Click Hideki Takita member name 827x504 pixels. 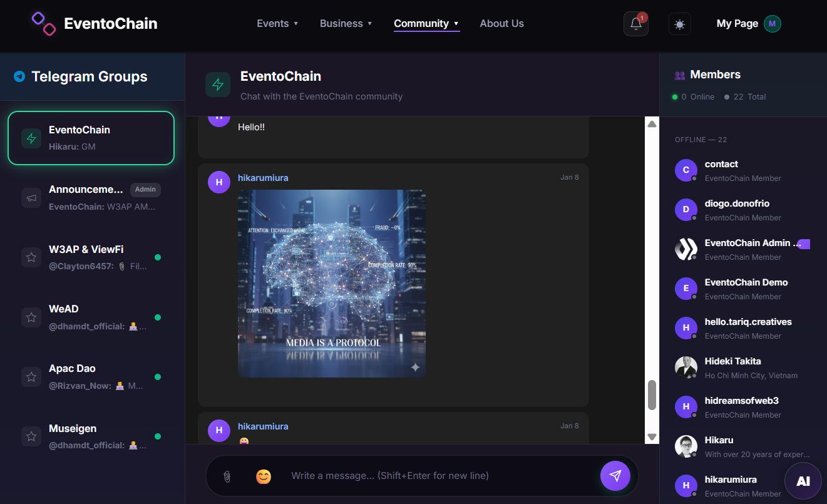point(733,361)
